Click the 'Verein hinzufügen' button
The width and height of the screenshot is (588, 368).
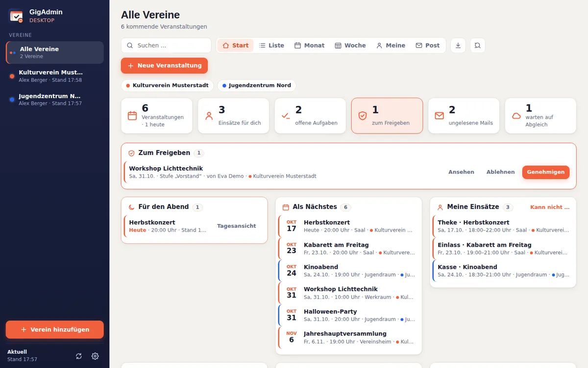pyautogui.click(x=55, y=330)
